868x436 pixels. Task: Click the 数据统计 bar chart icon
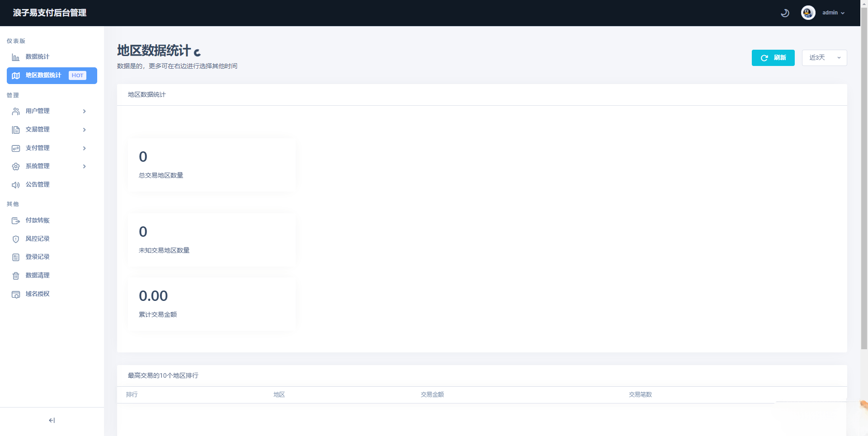pyautogui.click(x=16, y=57)
